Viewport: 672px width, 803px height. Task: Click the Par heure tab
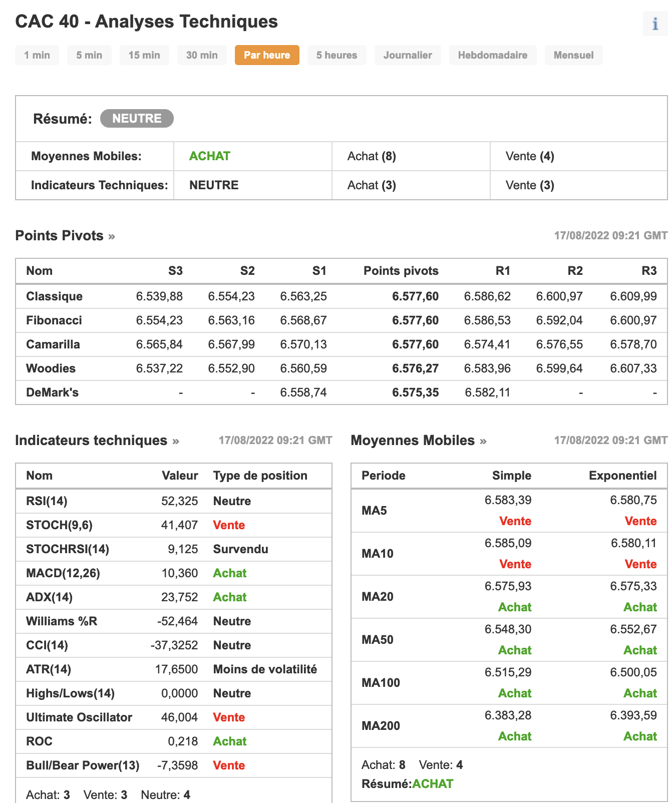pyautogui.click(x=267, y=55)
